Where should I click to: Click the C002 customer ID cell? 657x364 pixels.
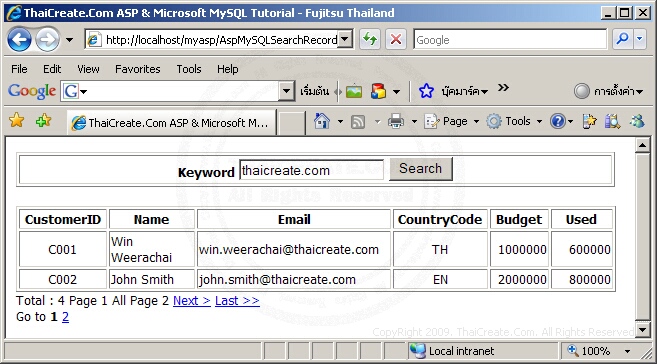(63, 279)
